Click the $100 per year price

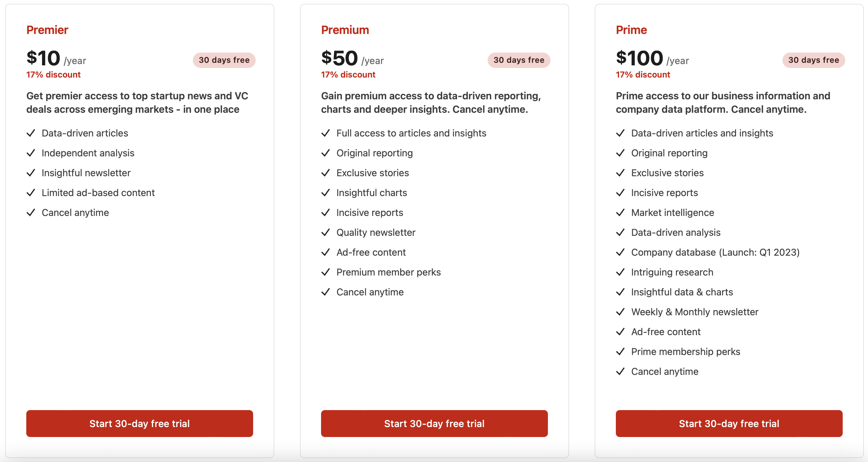click(652, 59)
